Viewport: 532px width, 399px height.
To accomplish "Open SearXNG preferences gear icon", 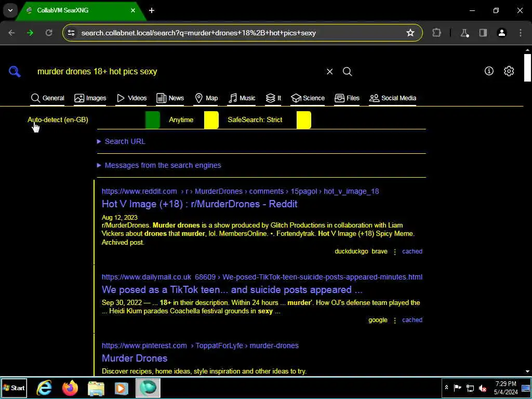I will (509, 71).
